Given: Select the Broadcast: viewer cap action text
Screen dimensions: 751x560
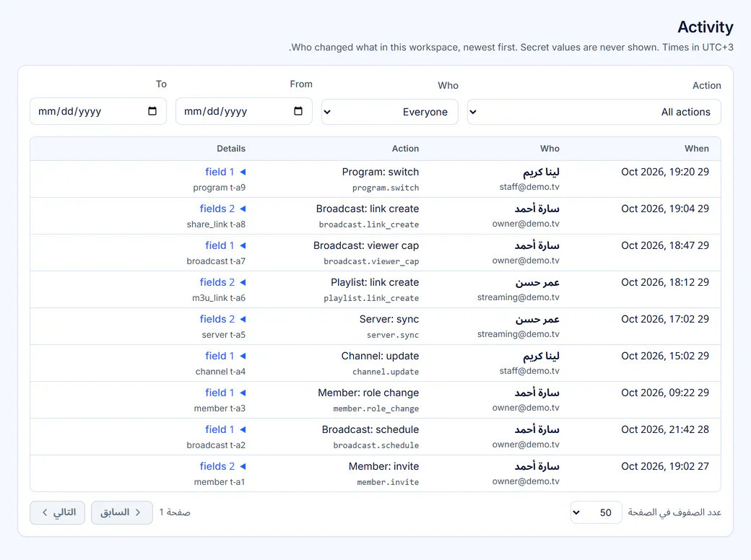Looking at the screenshot, I should pyautogui.click(x=366, y=245).
